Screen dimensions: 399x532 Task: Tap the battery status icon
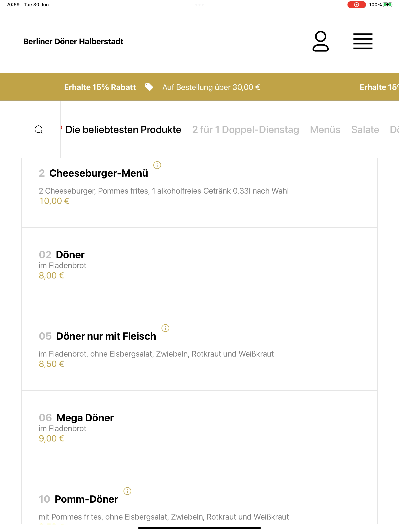coord(388,4)
